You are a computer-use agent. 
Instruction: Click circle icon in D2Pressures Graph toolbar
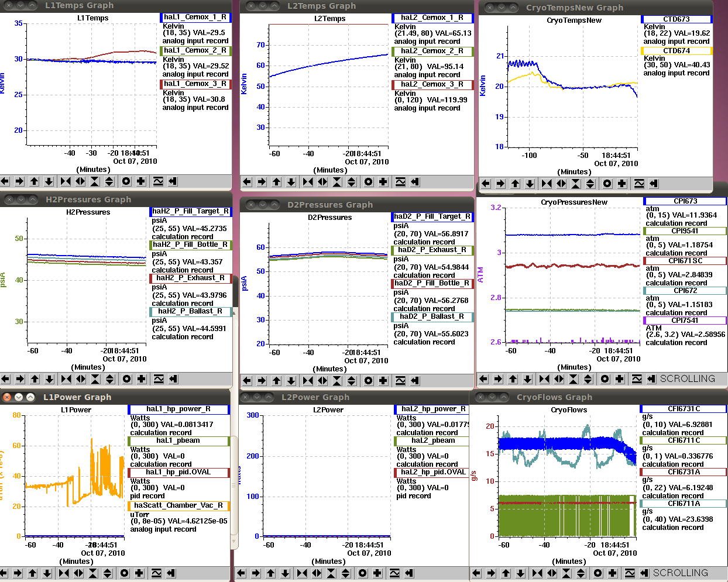369,381
